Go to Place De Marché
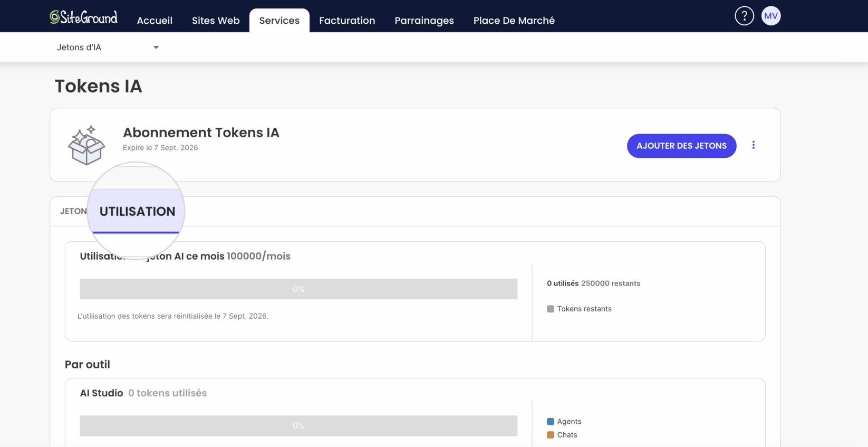The image size is (868, 447). (x=514, y=21)
